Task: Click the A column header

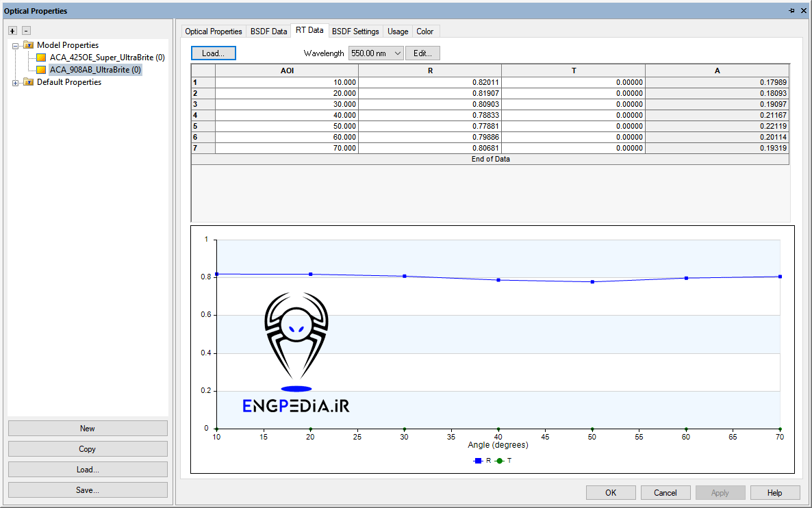Action: pos(718,71)
